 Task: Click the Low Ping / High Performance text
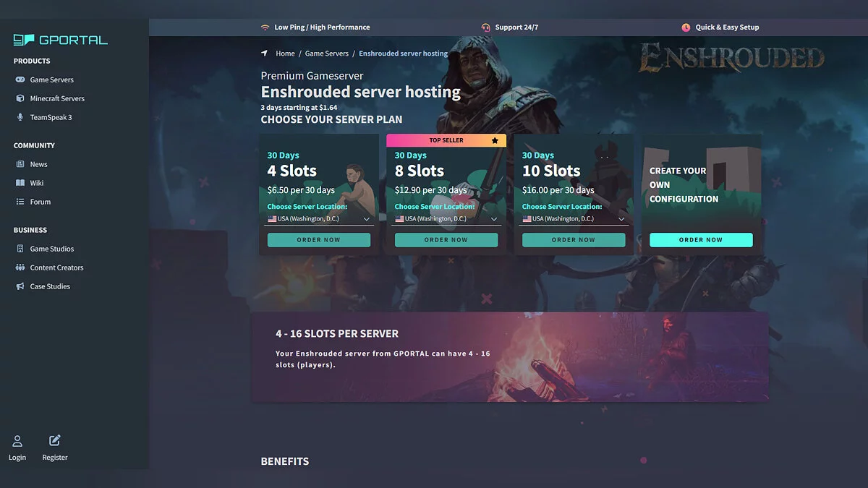pos(322,27)
